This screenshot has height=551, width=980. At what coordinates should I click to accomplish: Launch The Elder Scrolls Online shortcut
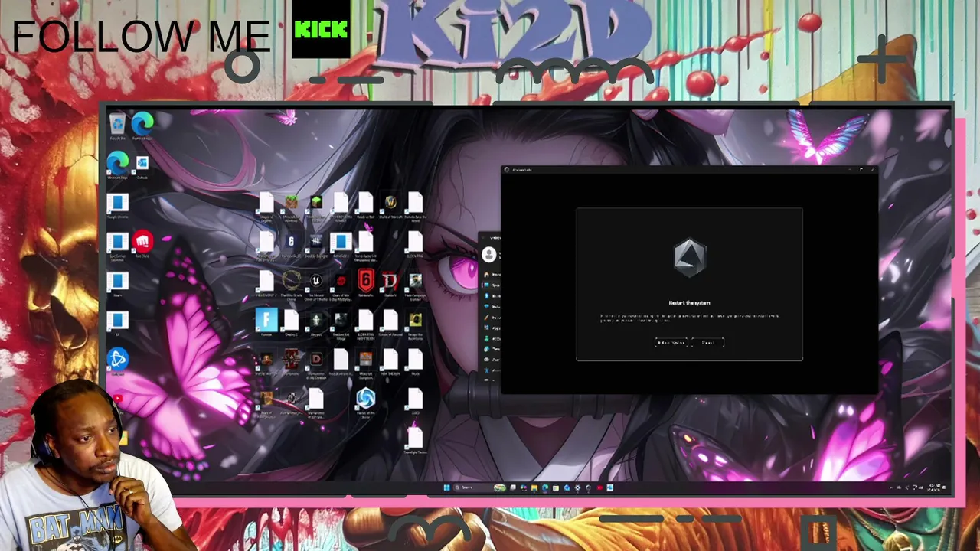pos(291,285)
